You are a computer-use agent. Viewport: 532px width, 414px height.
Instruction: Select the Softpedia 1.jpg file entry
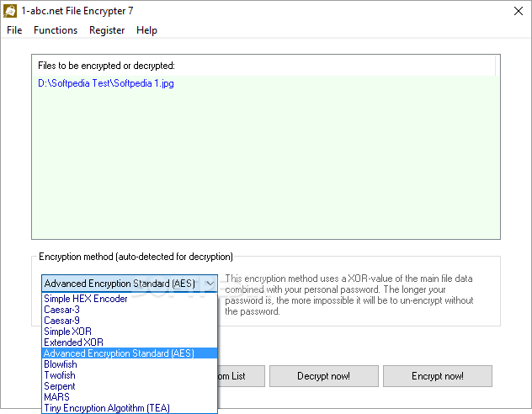pyautogui.click(x=106, y=83)
